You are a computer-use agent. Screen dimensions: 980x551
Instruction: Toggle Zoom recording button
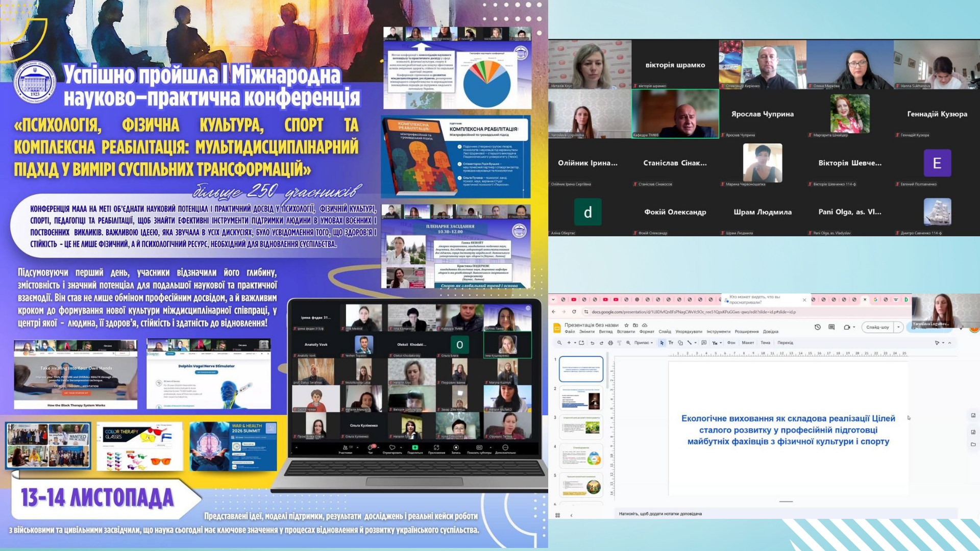tap(456, 448)
